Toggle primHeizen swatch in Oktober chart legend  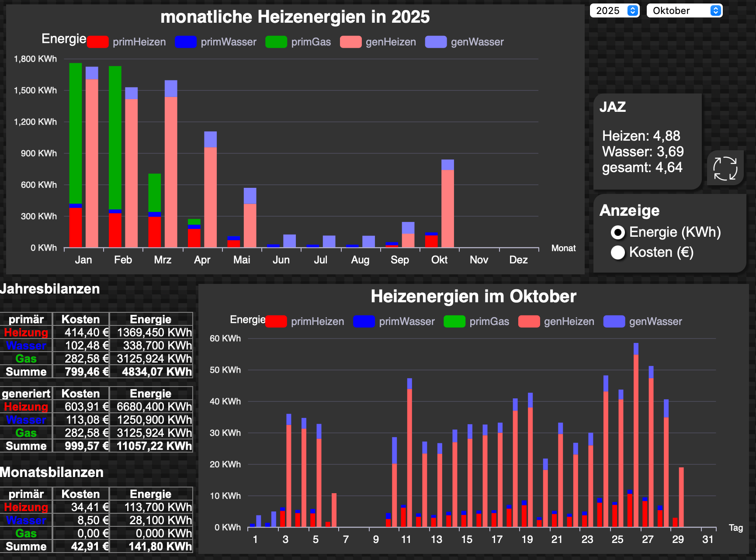tap(276, 321)
